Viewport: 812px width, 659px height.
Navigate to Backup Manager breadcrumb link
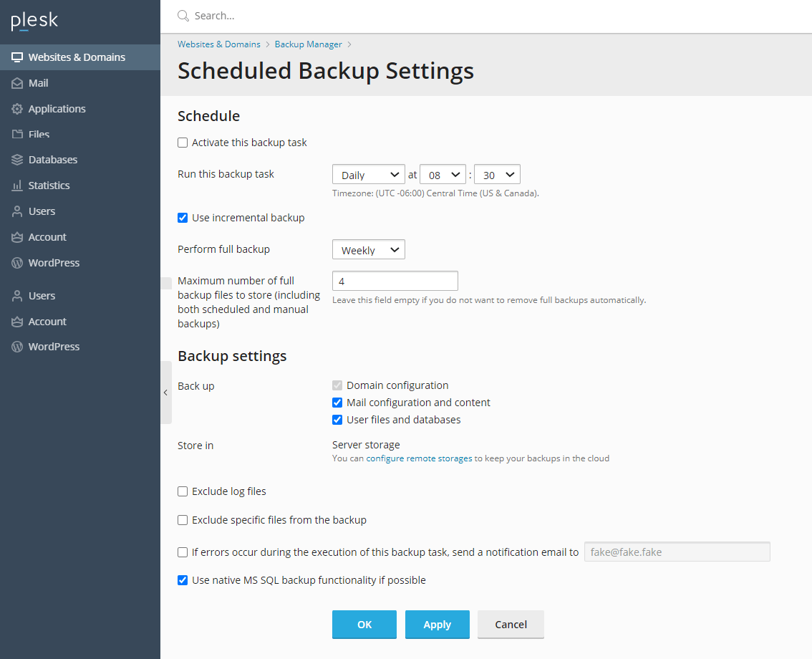[x=308, y=44]
